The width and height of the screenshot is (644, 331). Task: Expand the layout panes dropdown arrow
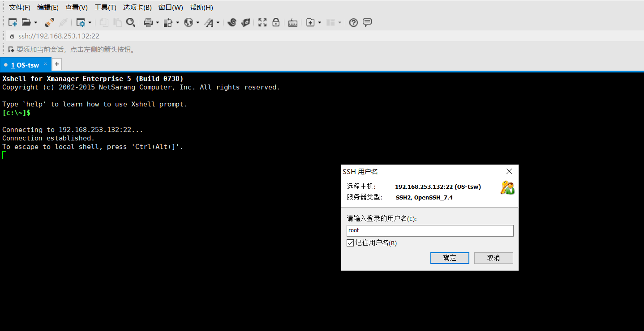tap(340, 22)
